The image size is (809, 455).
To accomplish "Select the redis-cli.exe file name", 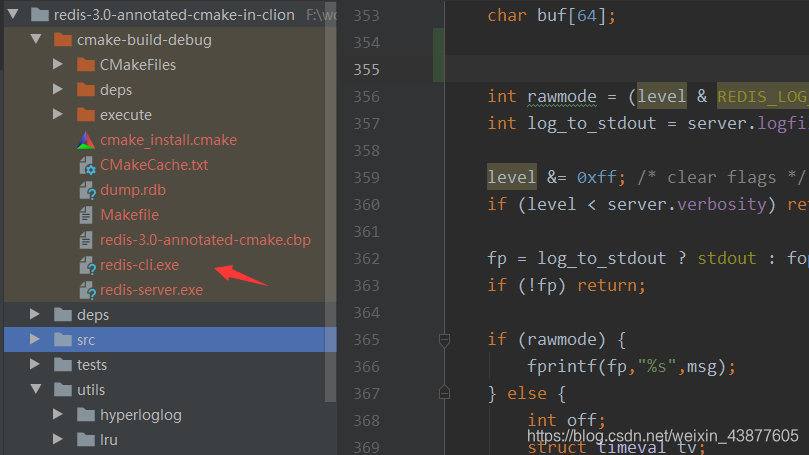I will click(x=139, y=265).
